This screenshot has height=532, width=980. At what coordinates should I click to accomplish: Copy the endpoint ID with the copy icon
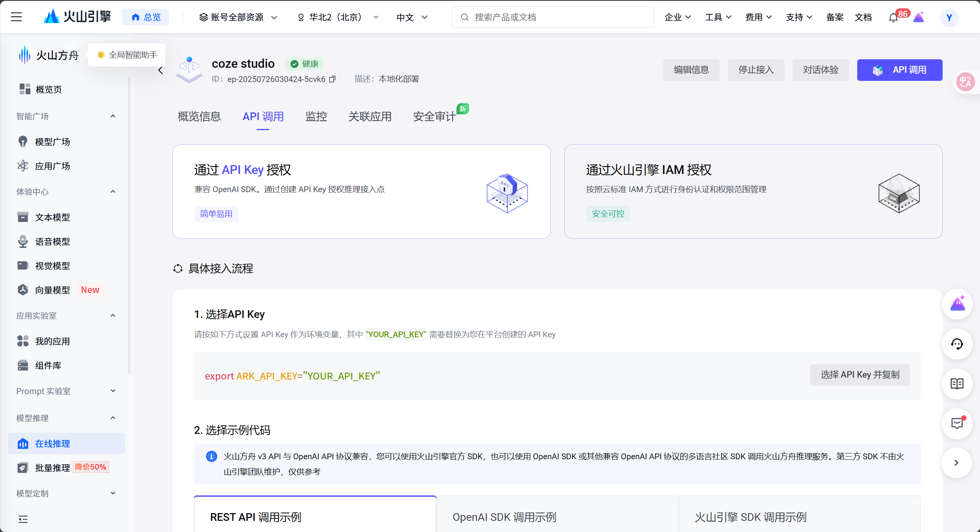[333, 79]
